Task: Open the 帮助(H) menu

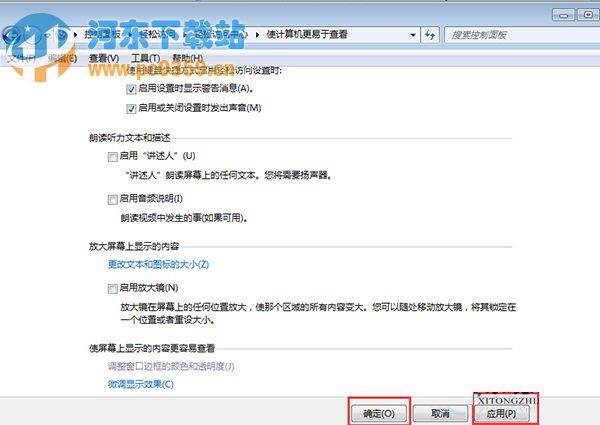Action: pos(188,58)
